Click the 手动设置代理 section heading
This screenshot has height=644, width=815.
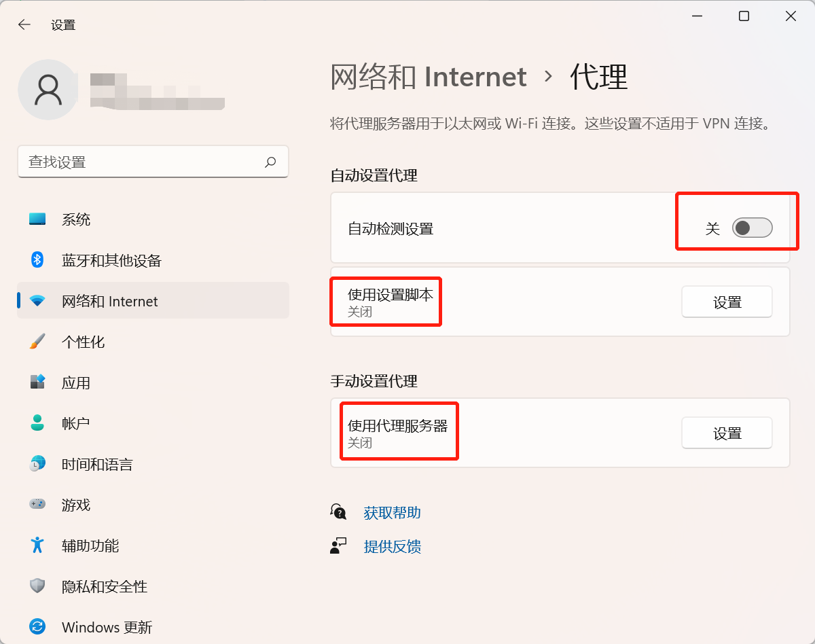[x=374, y=381]
